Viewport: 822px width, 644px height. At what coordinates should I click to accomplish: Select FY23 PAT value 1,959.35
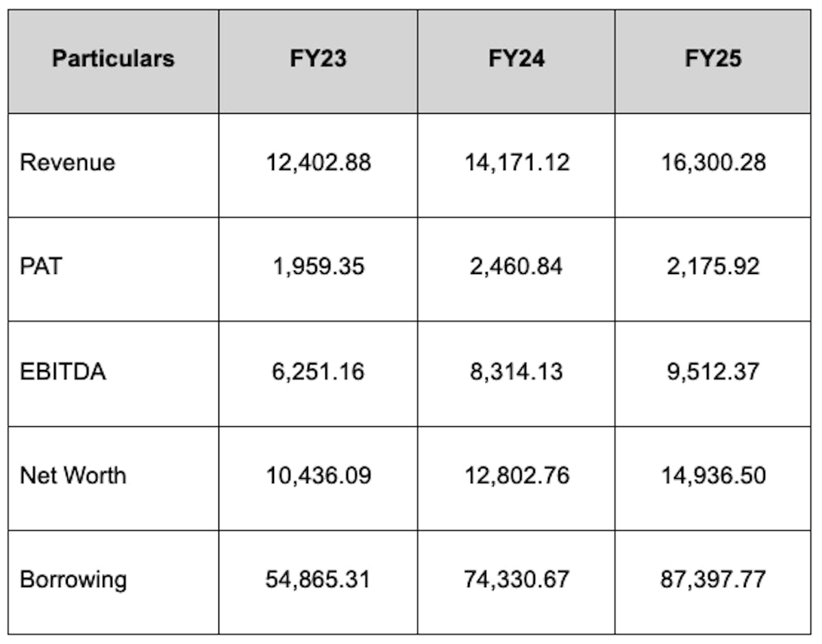point(319,267)
